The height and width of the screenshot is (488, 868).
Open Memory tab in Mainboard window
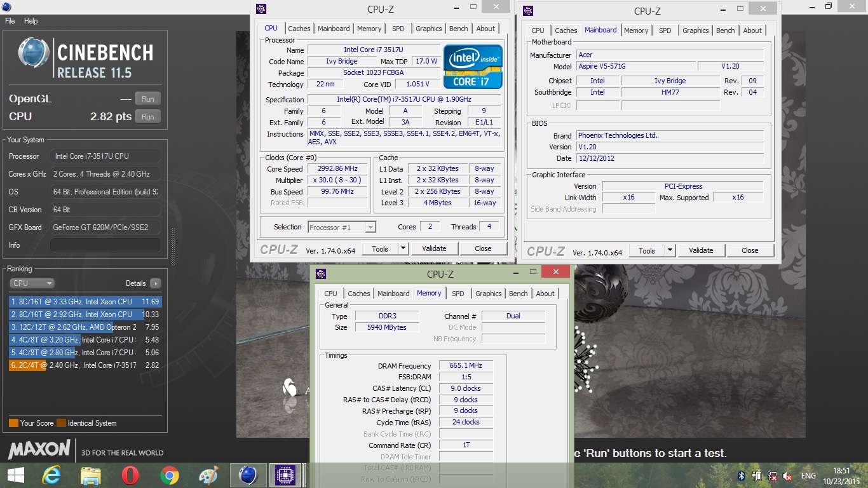click(636, 30)
